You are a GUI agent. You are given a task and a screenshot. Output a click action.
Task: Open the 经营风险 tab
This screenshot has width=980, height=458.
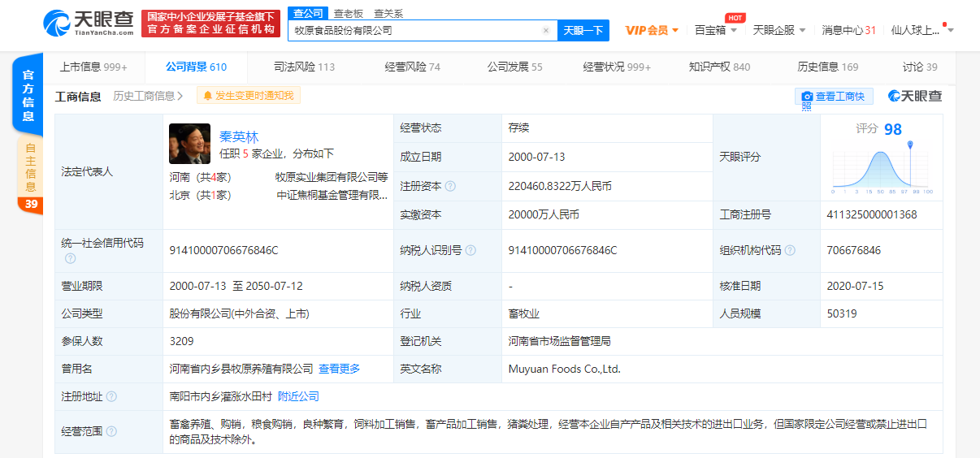pyautogui.click(x=412, y=67)
